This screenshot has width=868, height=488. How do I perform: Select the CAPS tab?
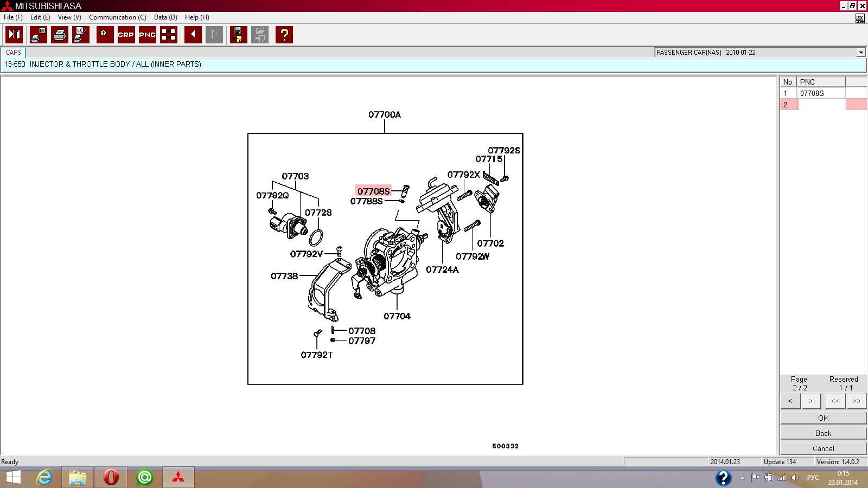point(14,53)
